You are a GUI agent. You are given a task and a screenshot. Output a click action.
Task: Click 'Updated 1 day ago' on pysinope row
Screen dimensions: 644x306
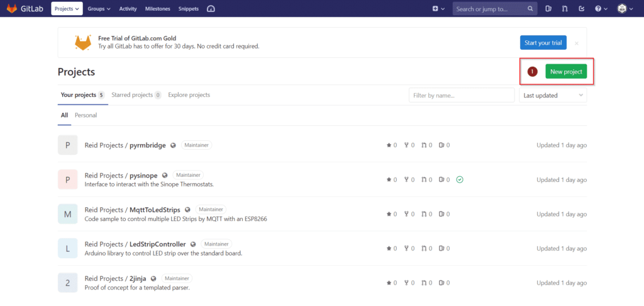562,179
